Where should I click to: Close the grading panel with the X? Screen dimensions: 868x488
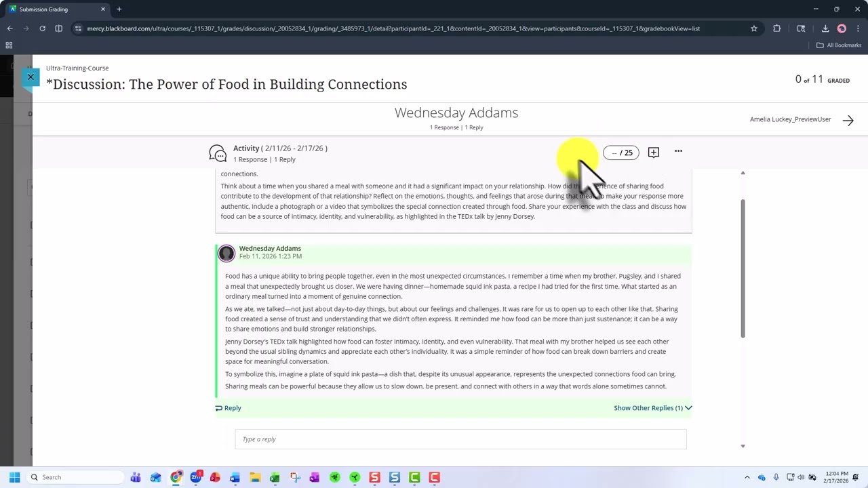coord(31,77)
